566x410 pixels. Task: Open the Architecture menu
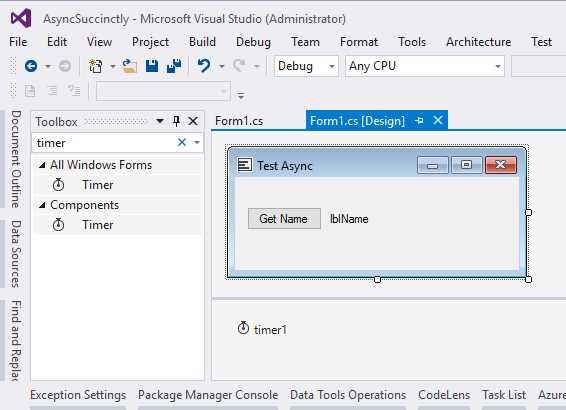click(478, 42)
